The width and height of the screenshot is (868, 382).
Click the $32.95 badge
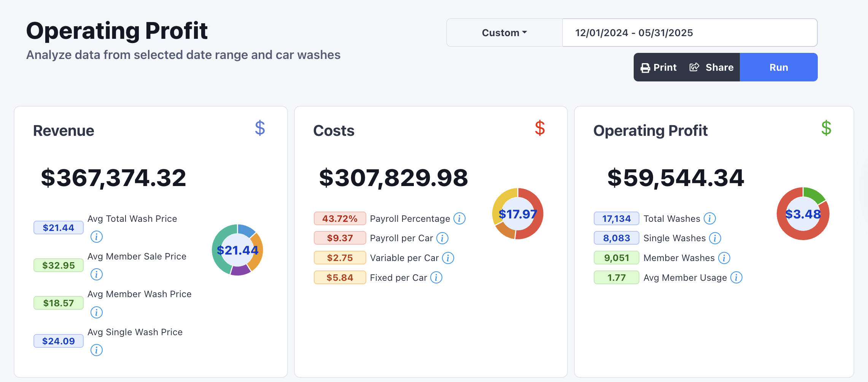click(59, 266)
